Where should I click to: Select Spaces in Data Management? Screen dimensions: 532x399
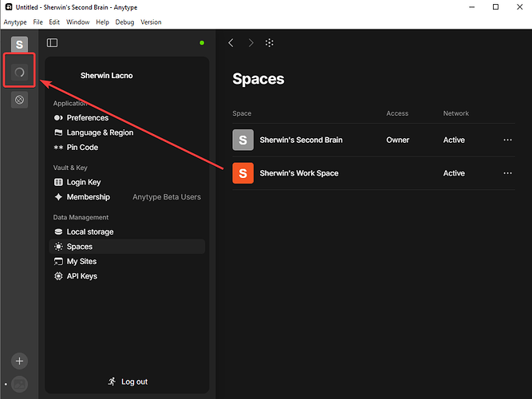coord(127,247)
